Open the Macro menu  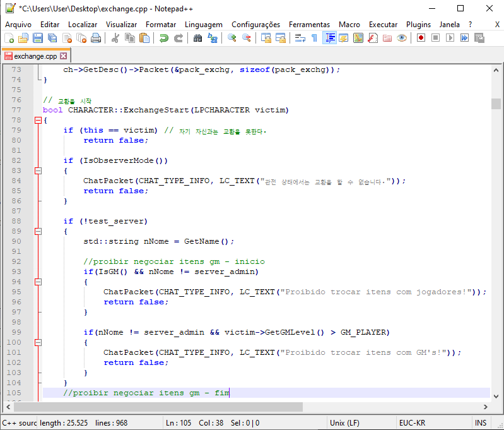click(x=349, y=25)
